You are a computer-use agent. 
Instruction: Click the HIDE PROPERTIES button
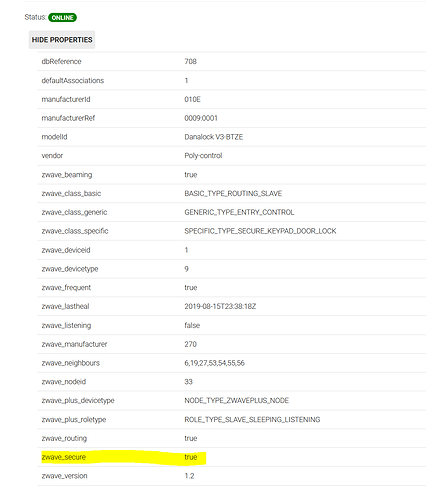click(x=62, y=40)
